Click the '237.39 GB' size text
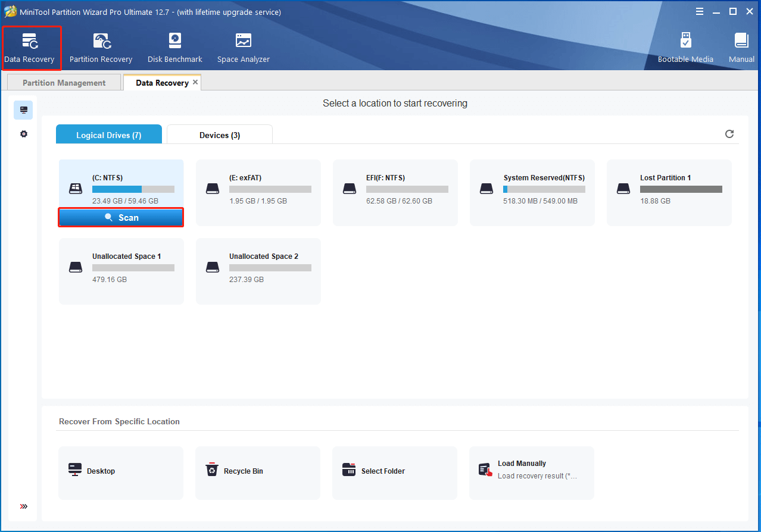This screenshot has width=761, height=532. pyautogui.click(x=247, y=280)
